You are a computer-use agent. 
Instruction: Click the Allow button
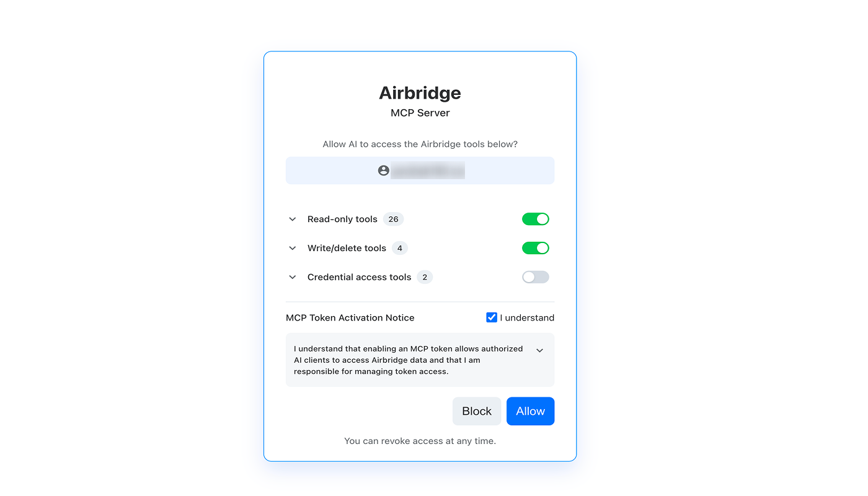(531, 411)
